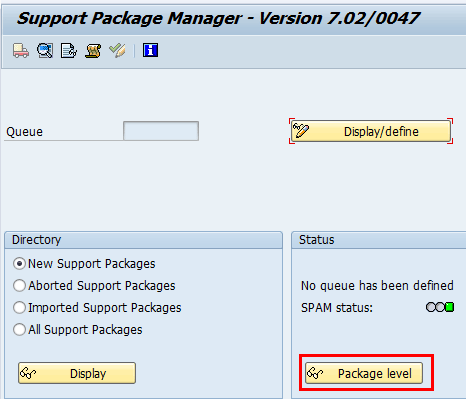
Task: Click the scroll-shaped action log icon
Action: [x=93, y=51]
